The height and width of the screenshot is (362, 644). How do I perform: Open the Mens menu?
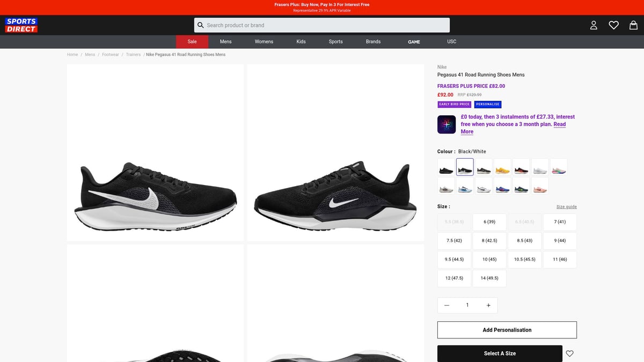tap(226, 42)
